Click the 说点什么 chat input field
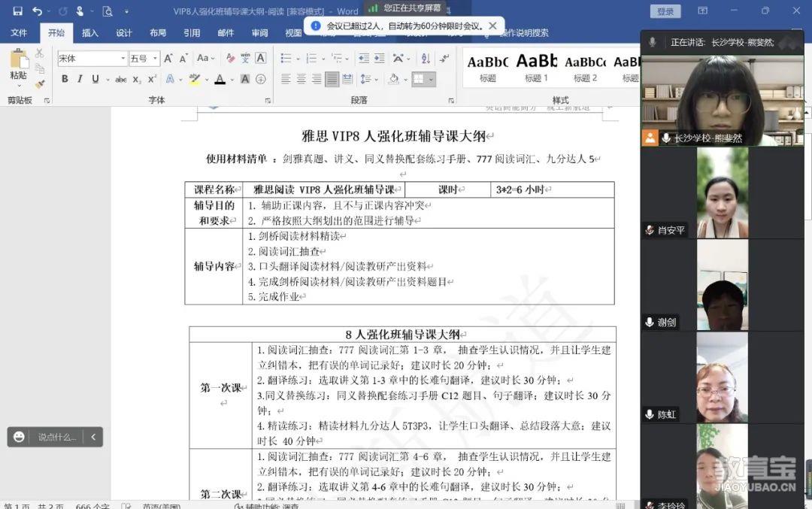Screen dimensions: 812x509 57,437
